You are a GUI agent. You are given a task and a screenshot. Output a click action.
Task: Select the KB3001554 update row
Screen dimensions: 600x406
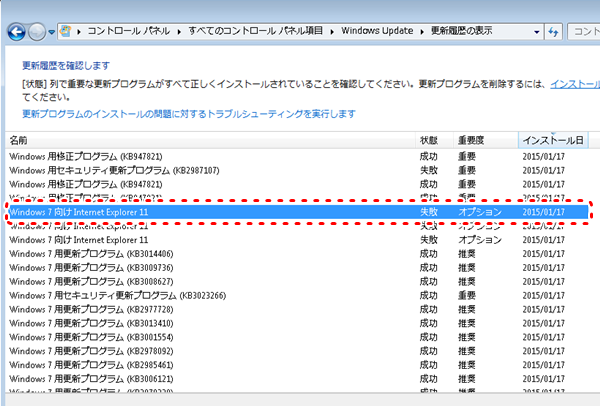tap(297, 337)
